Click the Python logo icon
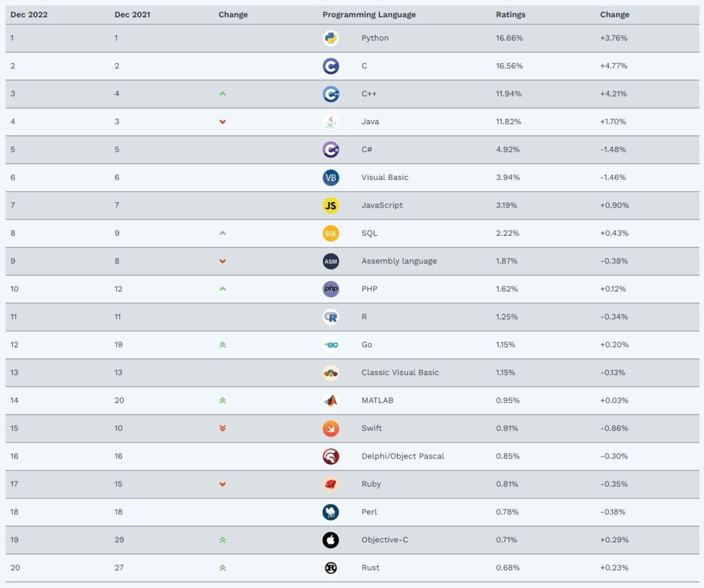Screen dimensions: 704x588 331,38
